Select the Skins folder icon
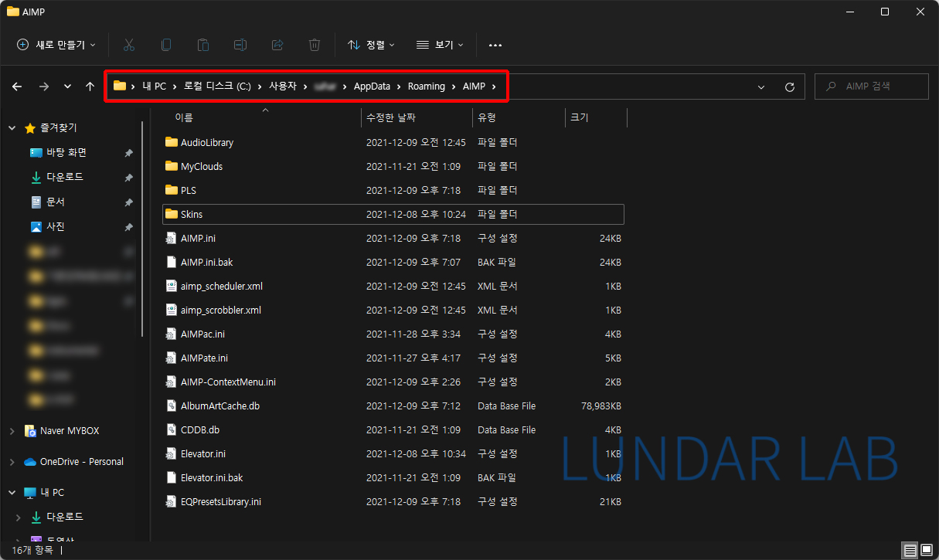 point(172,214)
